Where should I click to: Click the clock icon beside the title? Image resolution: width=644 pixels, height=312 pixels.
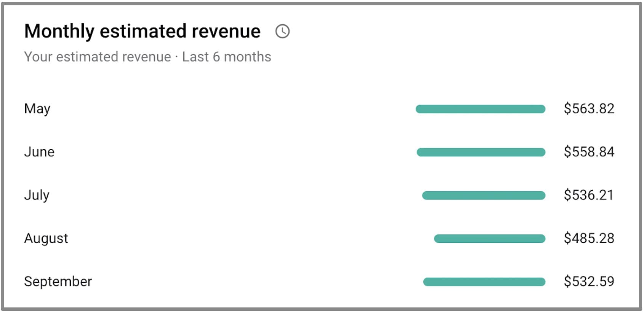[282, 31]
